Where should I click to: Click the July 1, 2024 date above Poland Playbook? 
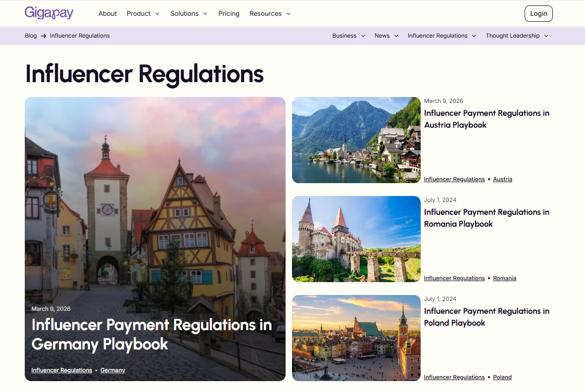click(440, 299)
